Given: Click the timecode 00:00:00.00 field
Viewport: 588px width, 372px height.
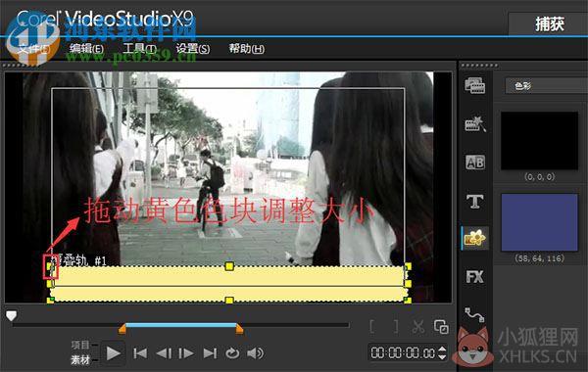Looking at the screenshot, I should pyautogui.click(x=403, y=352).
